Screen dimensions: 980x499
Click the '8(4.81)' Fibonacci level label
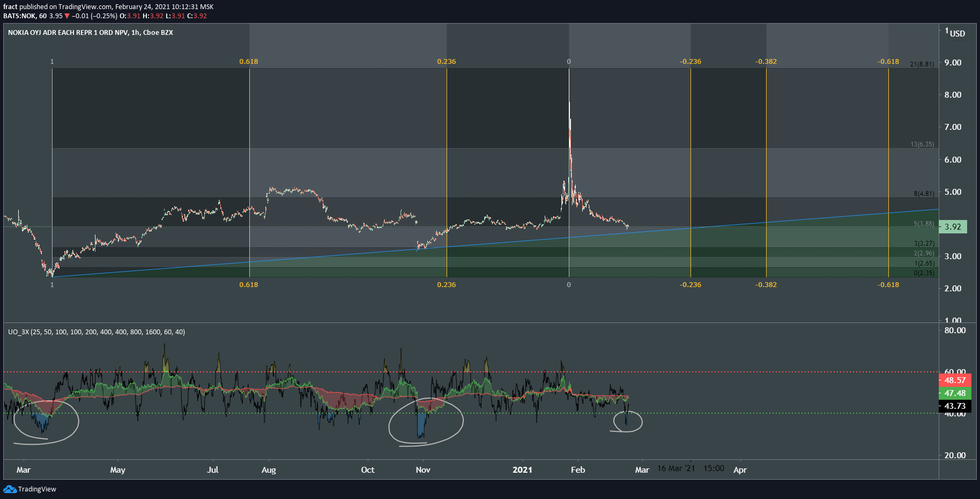pos(924,194)
